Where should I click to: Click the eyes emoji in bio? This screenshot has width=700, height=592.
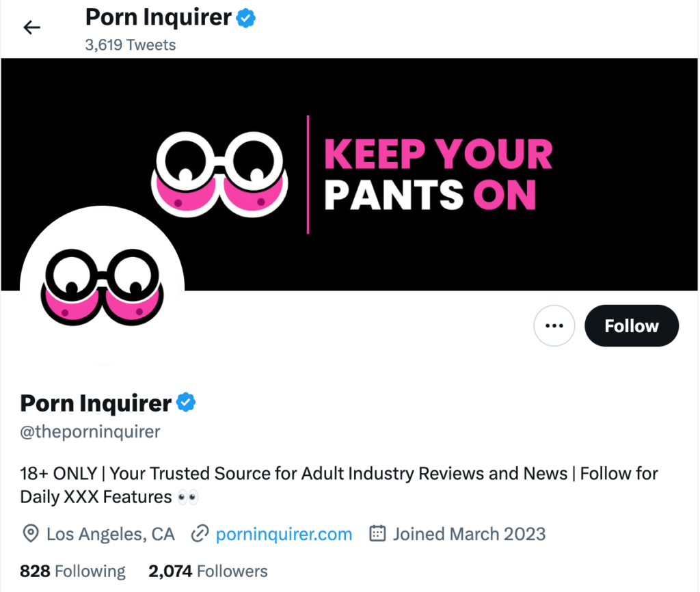188,497
